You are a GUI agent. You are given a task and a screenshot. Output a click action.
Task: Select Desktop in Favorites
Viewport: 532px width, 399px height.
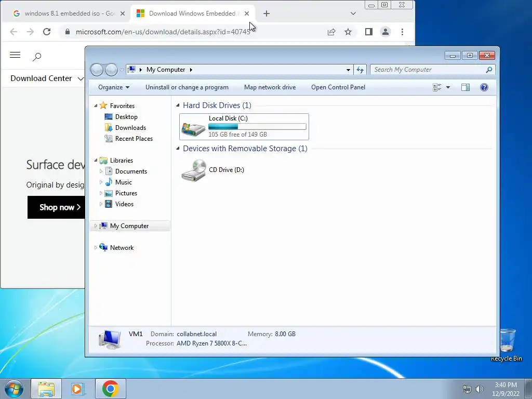pos(126,117)
